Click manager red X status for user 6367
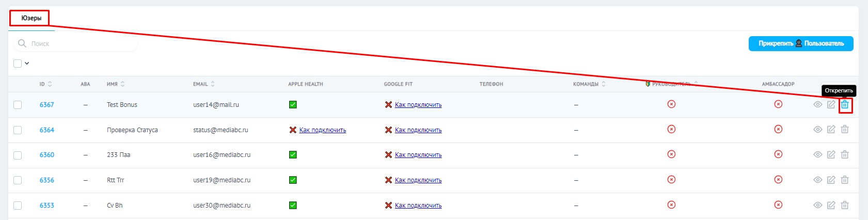The height and width of the screenshot is (220, 868). tap(671, 104)
